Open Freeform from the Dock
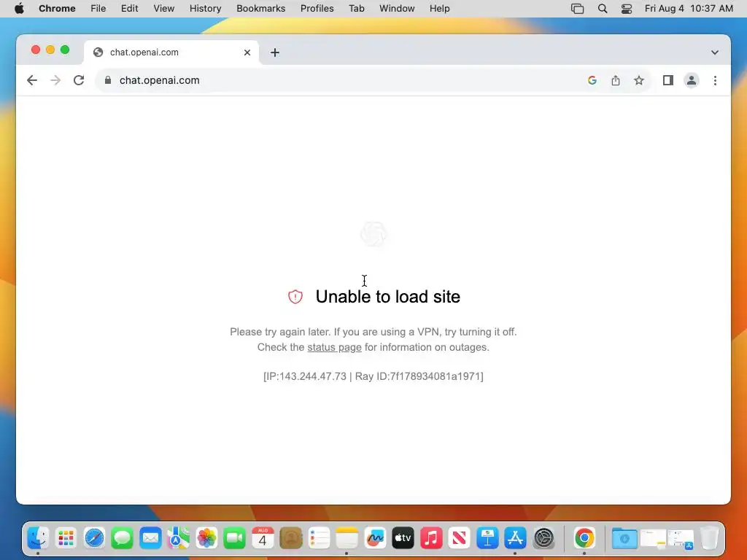This screenshot has height=560, width=747. [376, 538]
